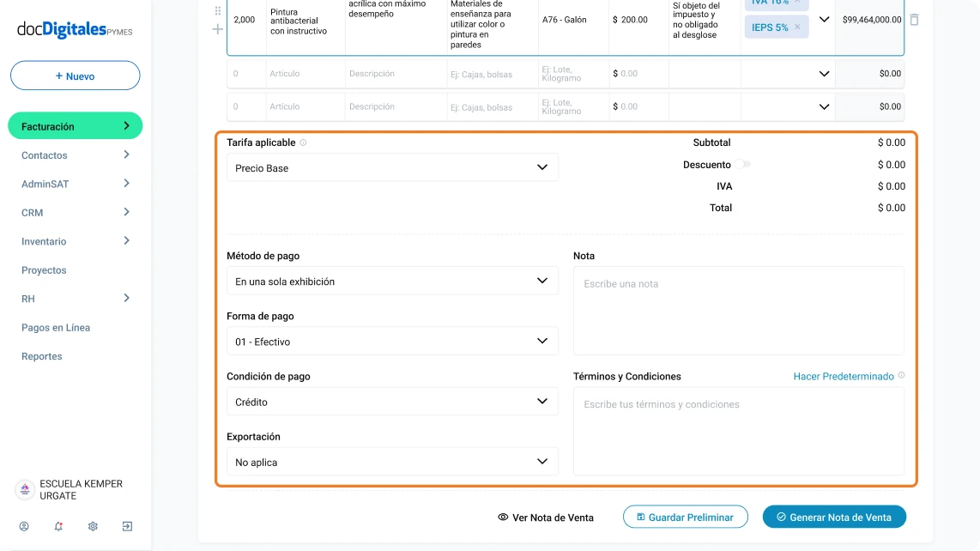Delete the paint line item with the trash icon

click(914, 19)
